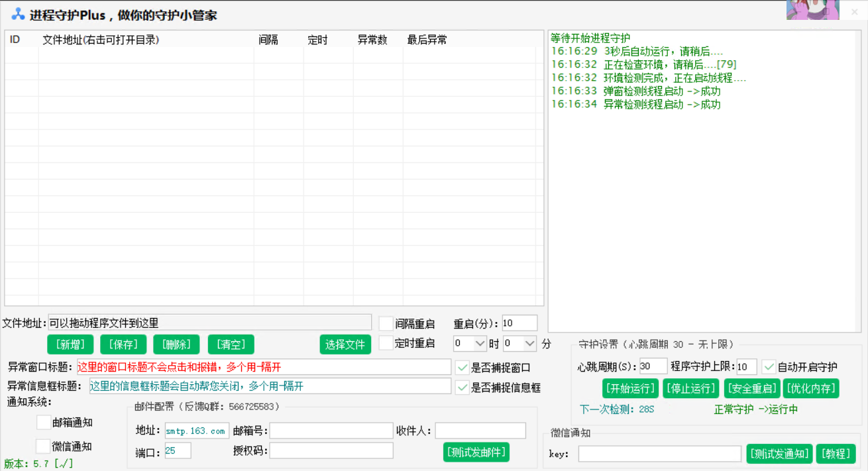Click the SMTP 地址 input field

[x=197, y=431]
